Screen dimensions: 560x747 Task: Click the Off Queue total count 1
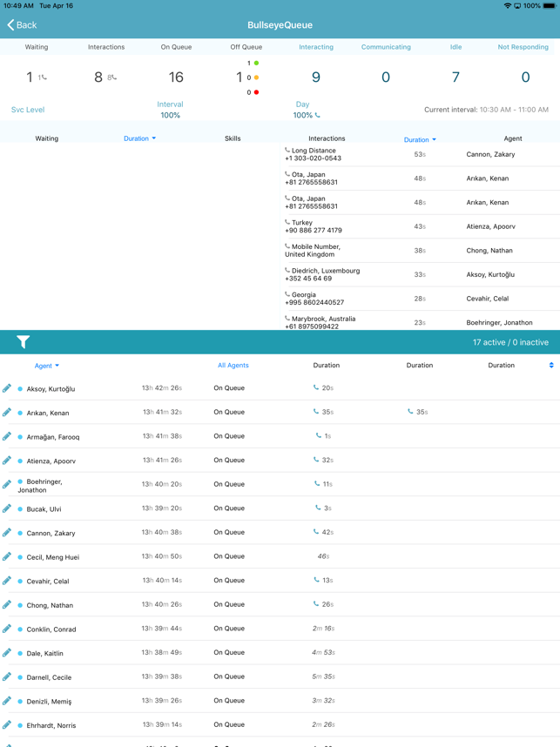pos(240,77)
